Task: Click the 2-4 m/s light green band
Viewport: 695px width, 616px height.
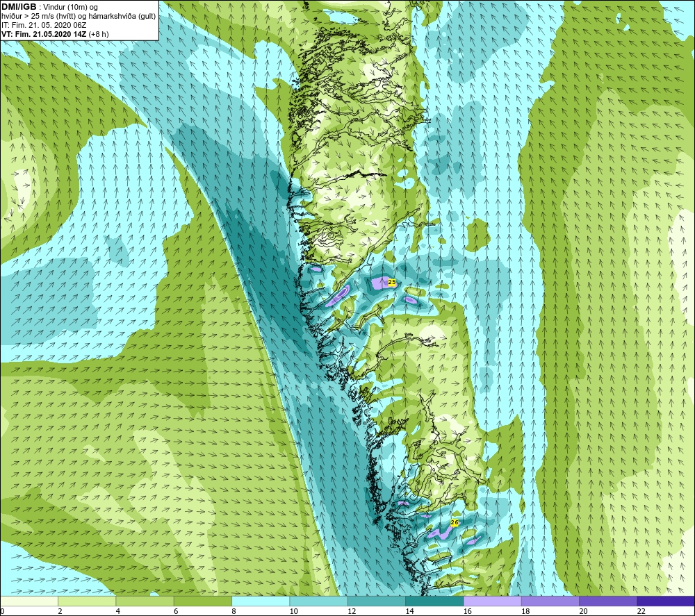Action: click(87, 601)
